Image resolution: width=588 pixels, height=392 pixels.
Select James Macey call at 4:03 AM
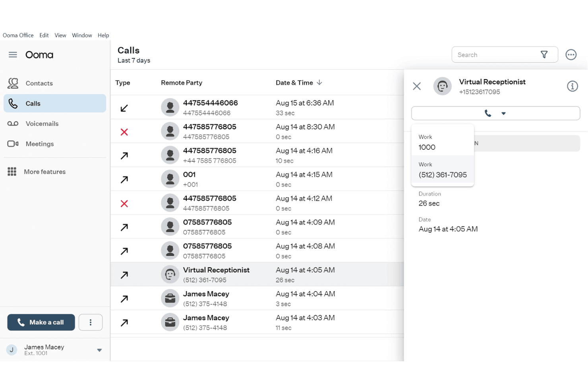click(257, 322)
